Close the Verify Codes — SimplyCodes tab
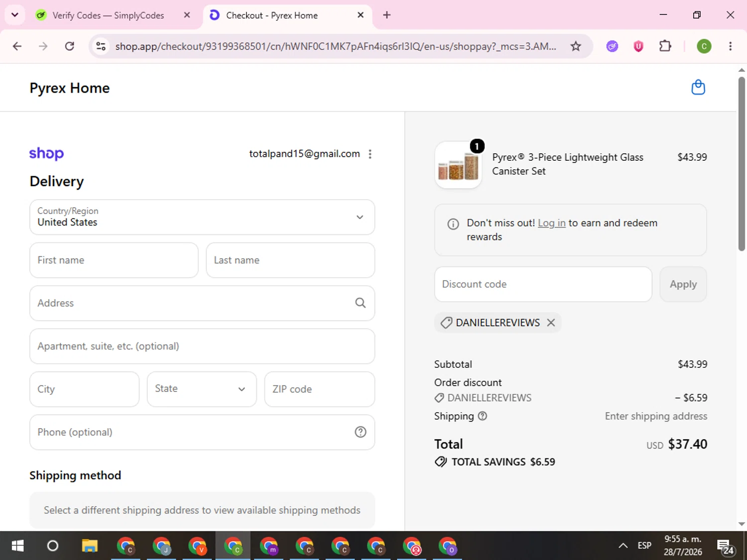This screenshot has height=560, width=747. (x=187, y=15)
